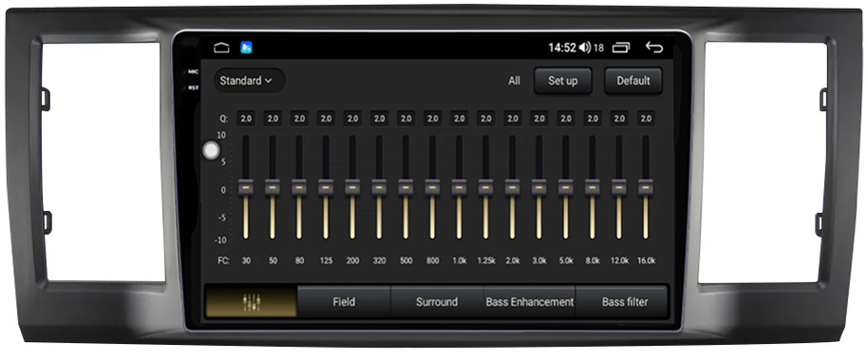
Task: Click the 12.0k band slider handle
Action: coord(619,187)
